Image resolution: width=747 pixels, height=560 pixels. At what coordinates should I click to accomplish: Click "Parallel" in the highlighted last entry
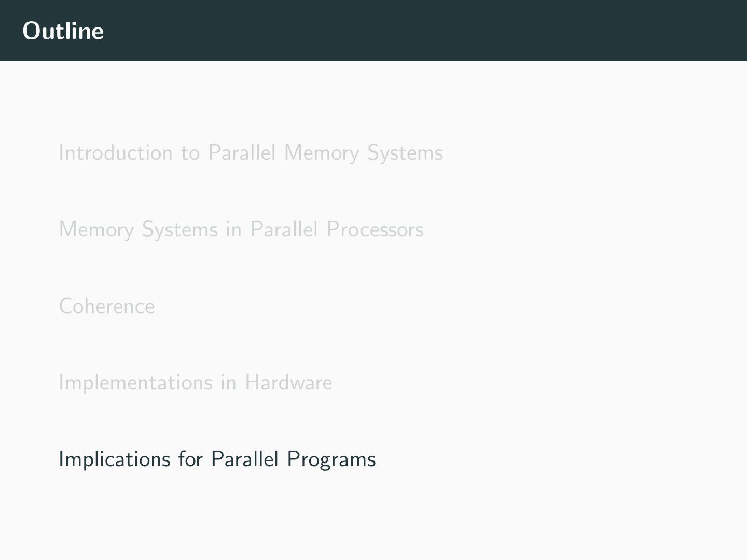tap(245, 459)
